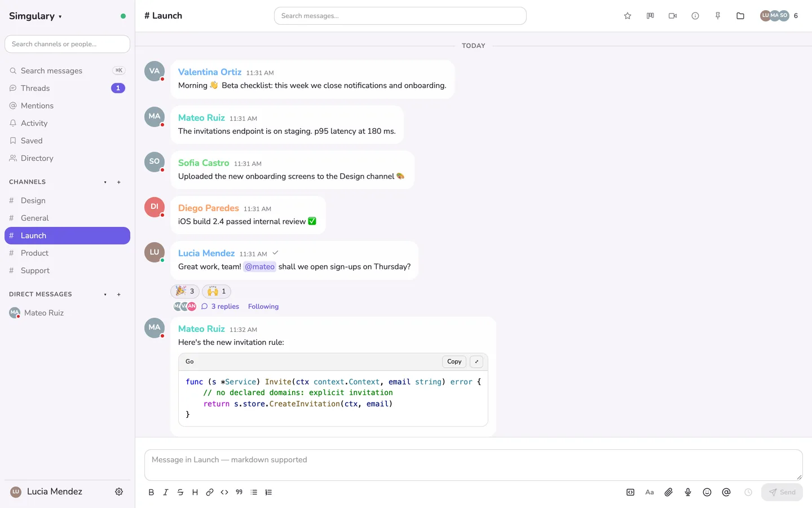
Task: Focus the Search messages field
Action: click(400, 16)
